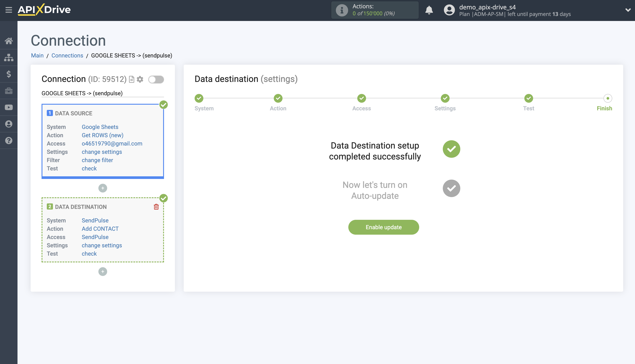Open connection settings gear icon
Screen dimensions: 635x364
pos(140,79)
